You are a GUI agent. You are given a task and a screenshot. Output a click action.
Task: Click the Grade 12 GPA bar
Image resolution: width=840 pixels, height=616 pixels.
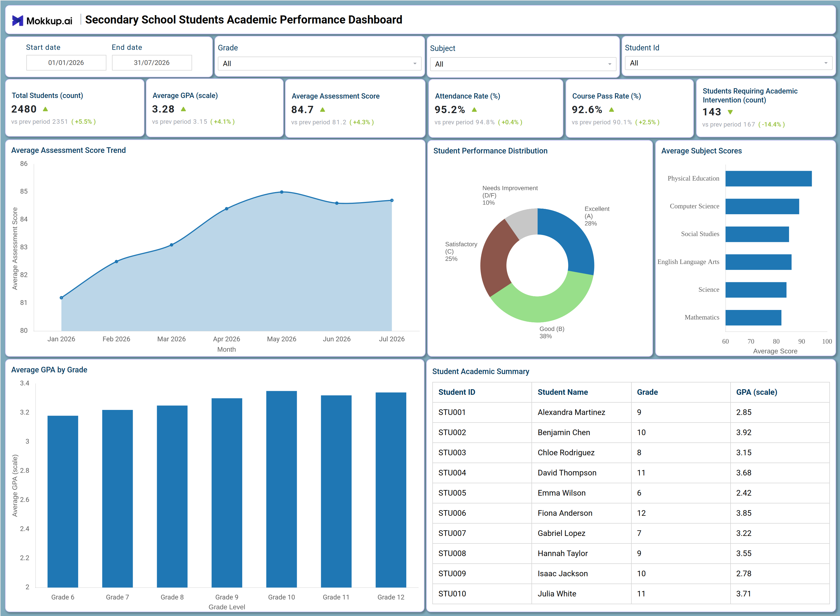click(x=391, y=490)
